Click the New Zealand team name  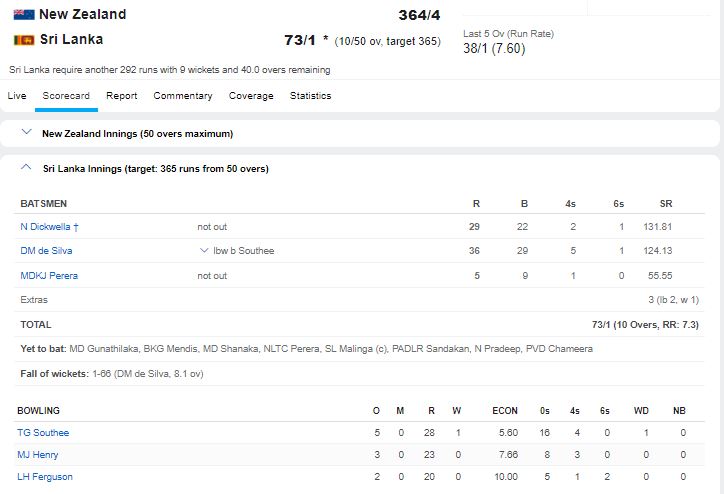(82, 14)
